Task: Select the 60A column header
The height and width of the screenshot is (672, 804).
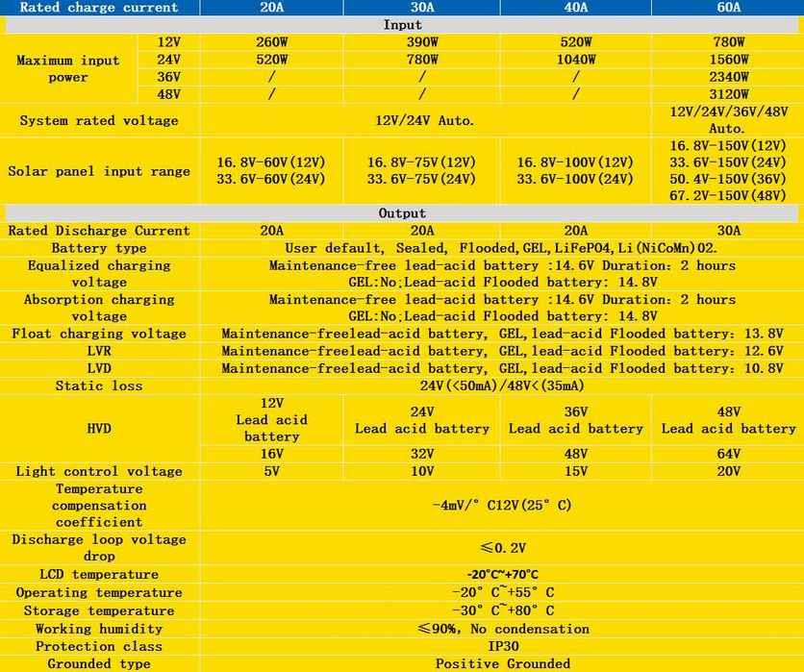Action: 728,7
